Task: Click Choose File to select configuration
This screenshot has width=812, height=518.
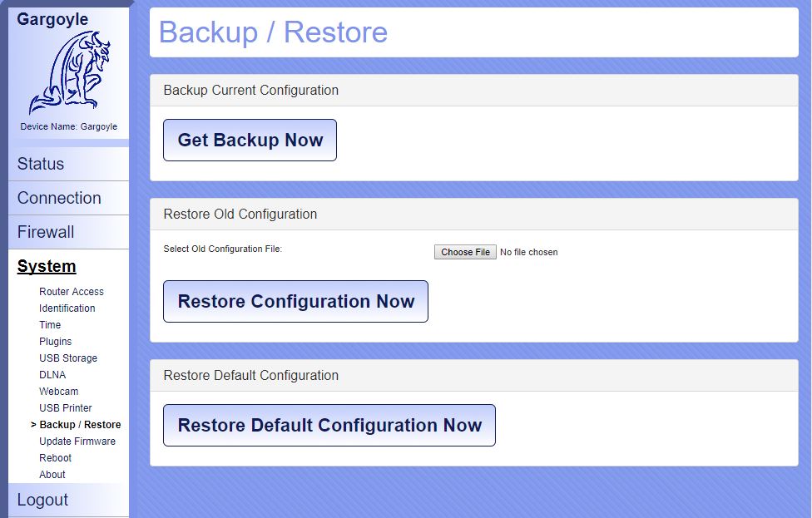Action: pos(465,252)
